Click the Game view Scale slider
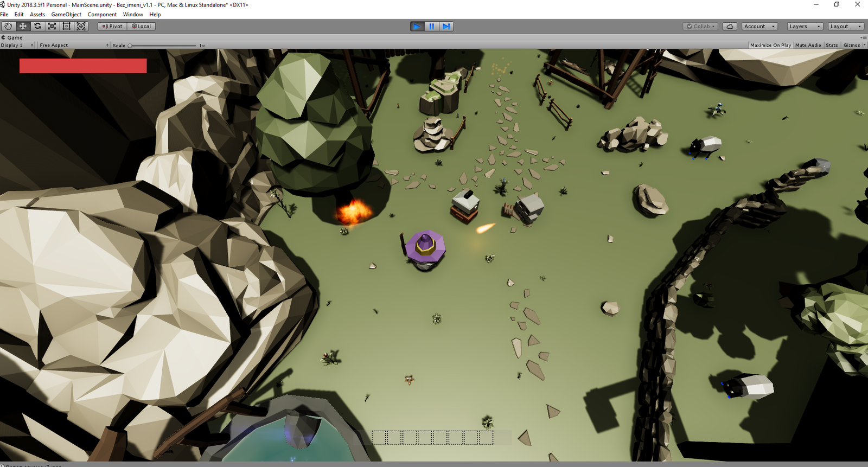The height and width of the screenshot is (467, 868). (x=162, y=46)
